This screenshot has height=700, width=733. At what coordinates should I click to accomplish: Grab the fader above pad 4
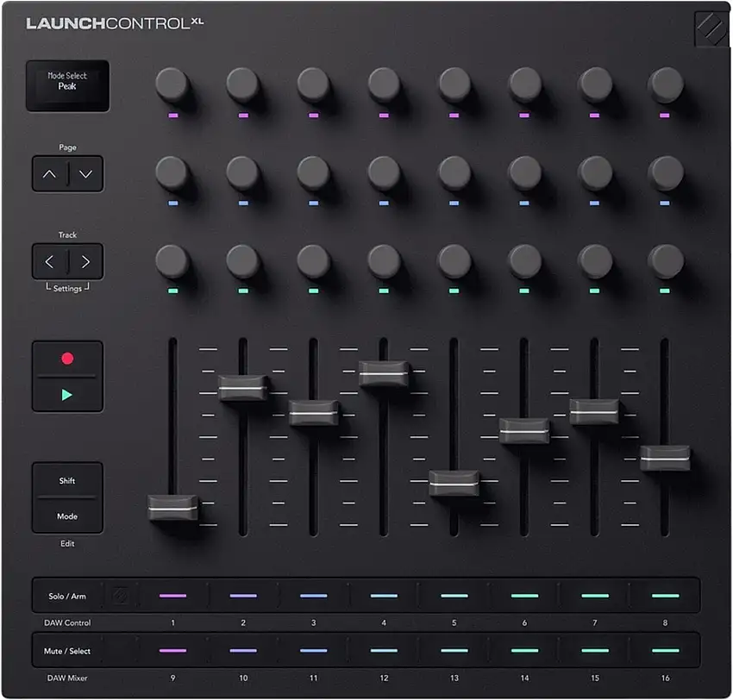click(385, 373)
